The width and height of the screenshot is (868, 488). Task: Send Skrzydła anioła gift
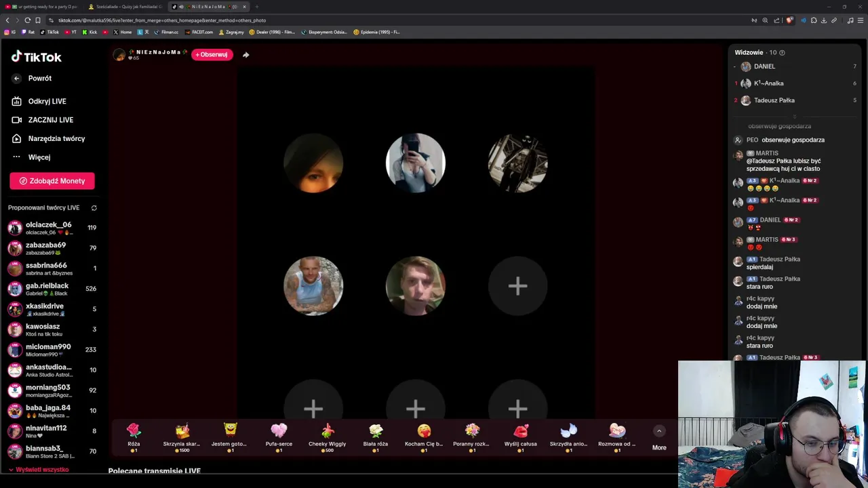(x=569, y=437)
